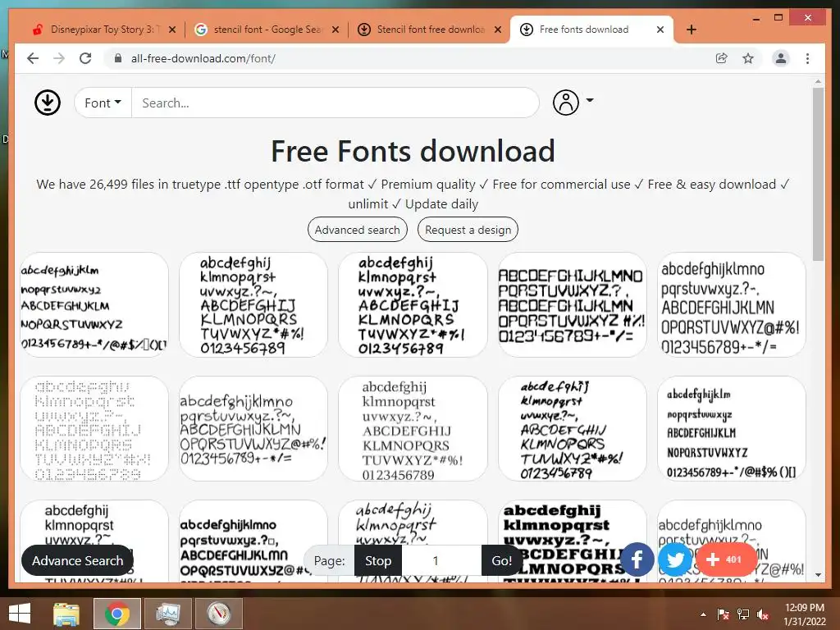Click the red plus 401 share button
Viewport: 840px width, 630px height.
click(x=725, y=559)
